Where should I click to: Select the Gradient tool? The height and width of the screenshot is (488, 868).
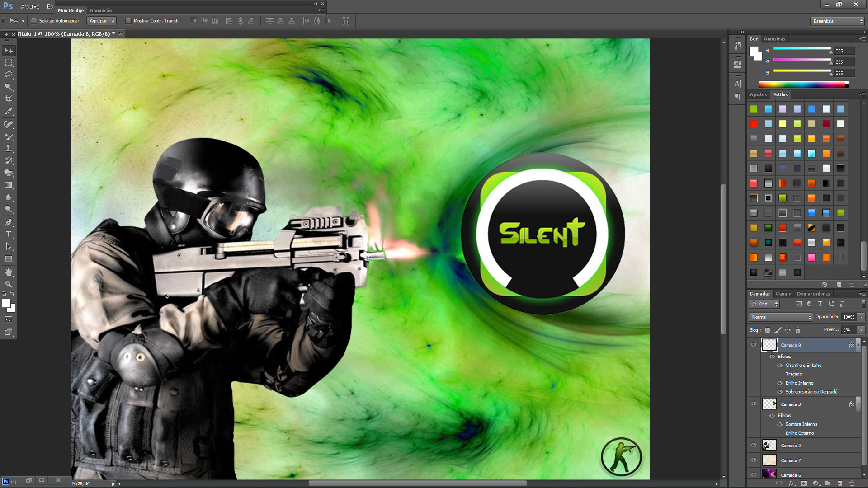[x=9, y=185]
